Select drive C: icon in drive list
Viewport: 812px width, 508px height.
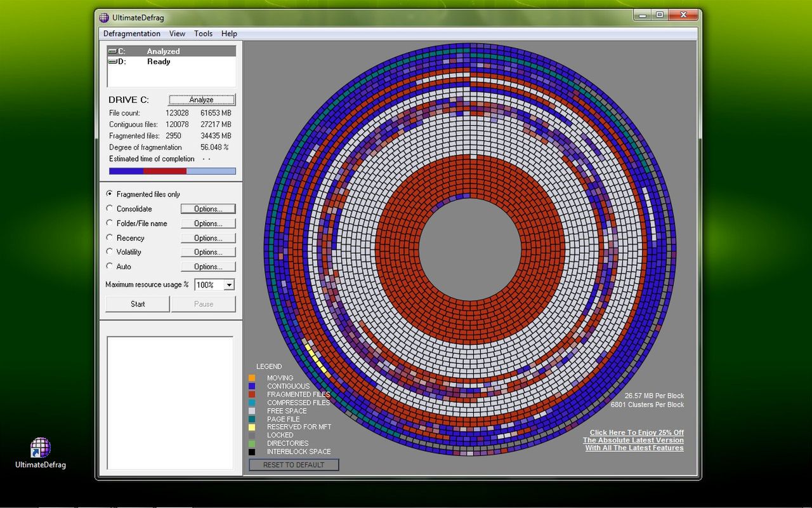point(112,51)
